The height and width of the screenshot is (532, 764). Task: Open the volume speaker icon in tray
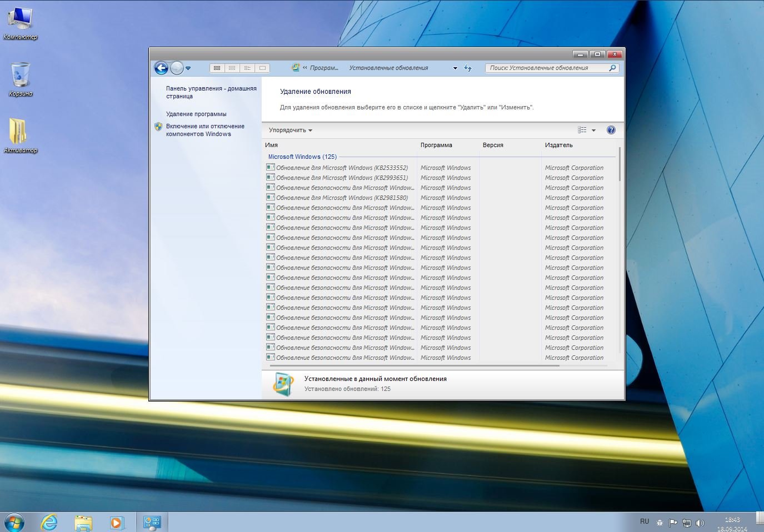tap(700, 523)
